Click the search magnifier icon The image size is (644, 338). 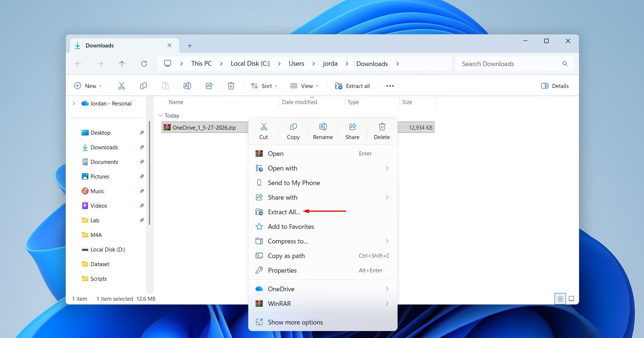click(565, 64)
